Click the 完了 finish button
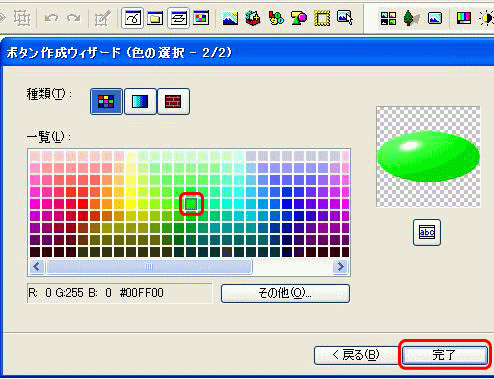 tap(445, 355)
